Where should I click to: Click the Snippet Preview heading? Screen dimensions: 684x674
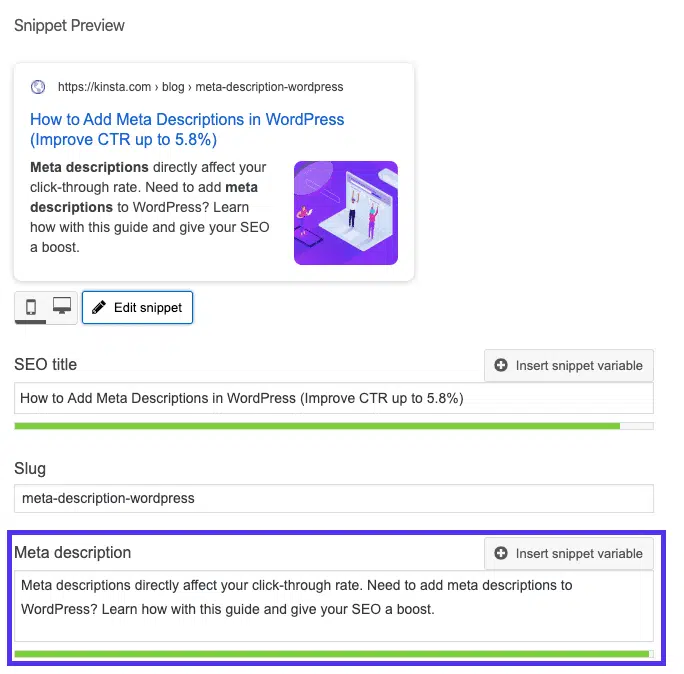tap(69, 26)
